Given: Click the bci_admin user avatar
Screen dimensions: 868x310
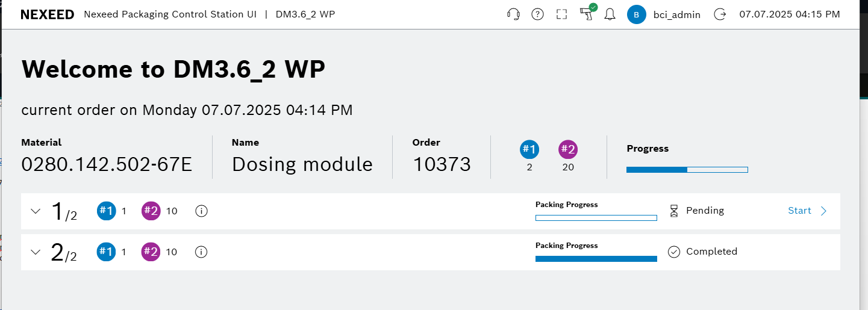Looking at the screenshot, I should [x=637, y=14].
